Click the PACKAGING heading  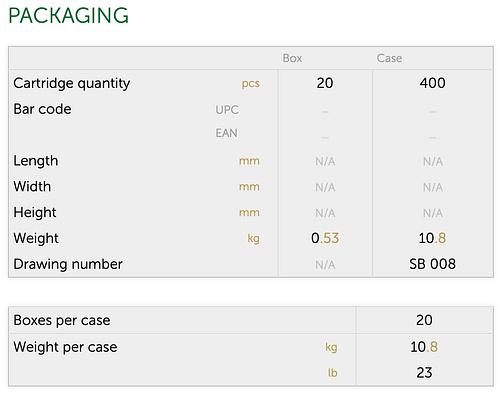[68, 15]
